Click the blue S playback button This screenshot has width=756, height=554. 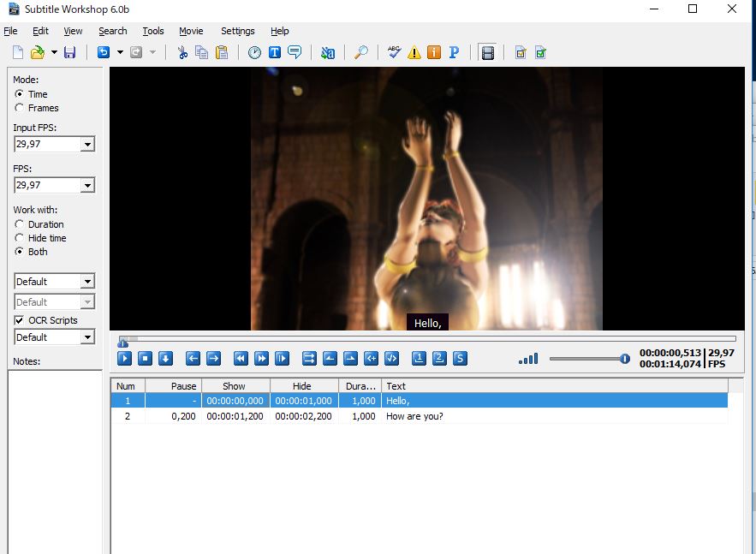pos(460,358)
